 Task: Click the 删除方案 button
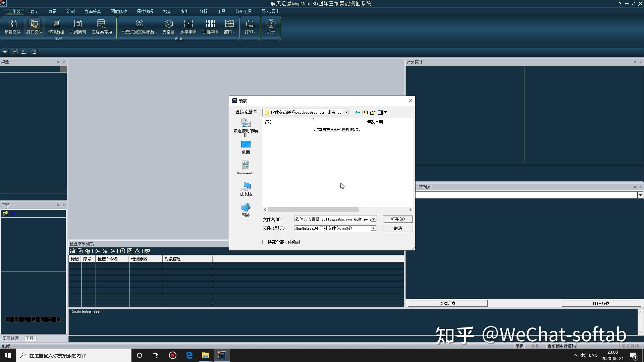click(601, 303)
